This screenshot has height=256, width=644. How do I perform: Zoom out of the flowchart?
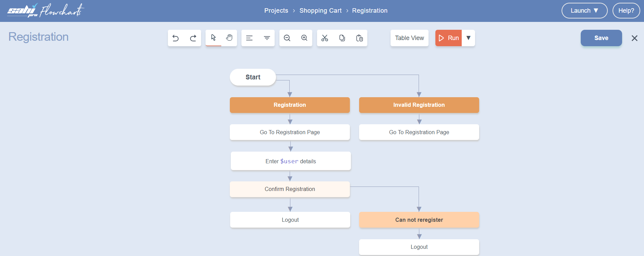click(x=287, y=38)
